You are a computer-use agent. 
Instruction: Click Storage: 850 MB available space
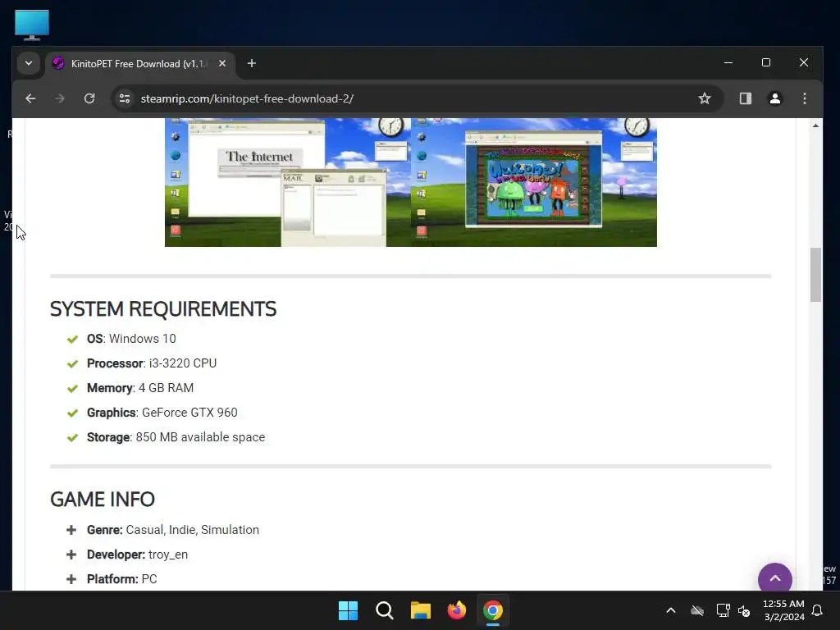[x=176, y=437]
